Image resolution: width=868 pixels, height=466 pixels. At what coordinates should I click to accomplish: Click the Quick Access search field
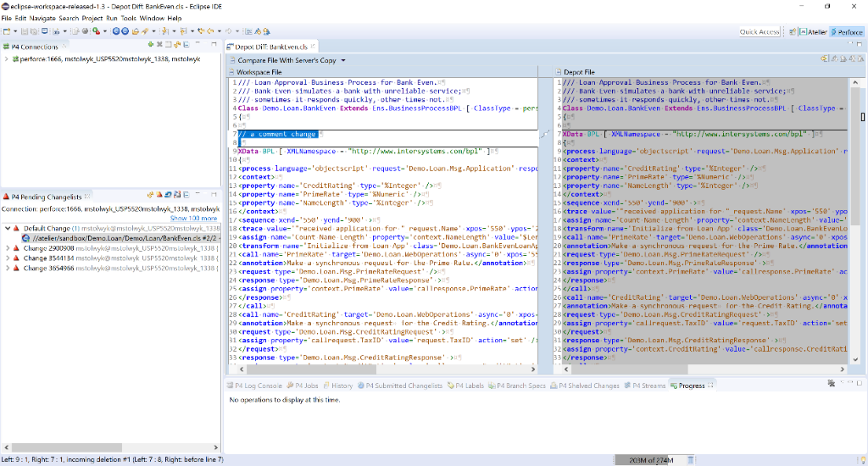pyautogui.click(x=759, y=32)
